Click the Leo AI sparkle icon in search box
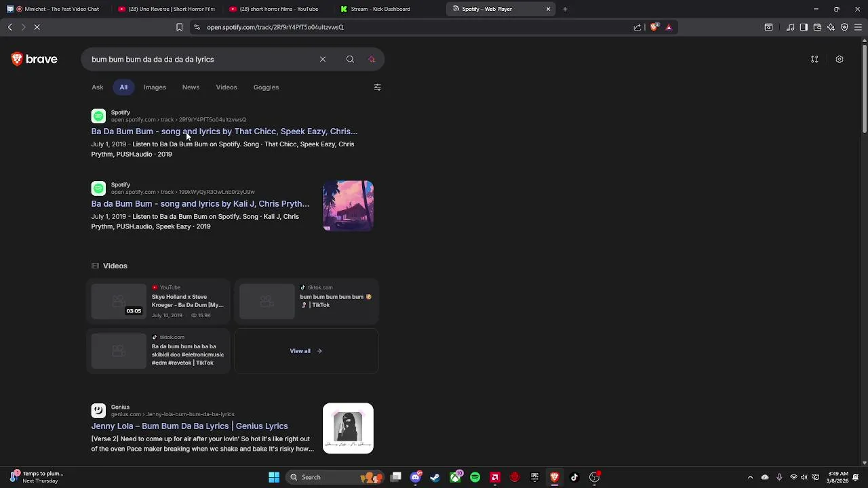The image size is (868, 488). click(372, 60)
